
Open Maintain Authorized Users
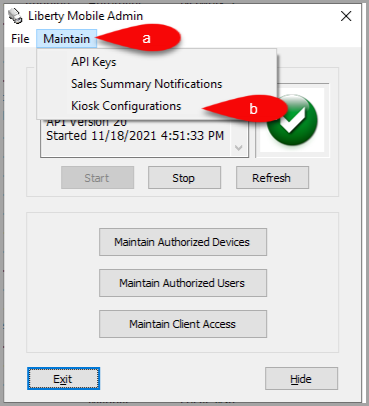[183, 283]
